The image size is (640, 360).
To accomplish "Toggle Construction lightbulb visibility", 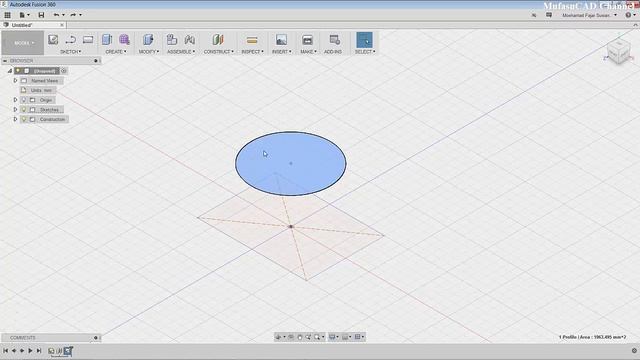I will click(x=24, y=119).
